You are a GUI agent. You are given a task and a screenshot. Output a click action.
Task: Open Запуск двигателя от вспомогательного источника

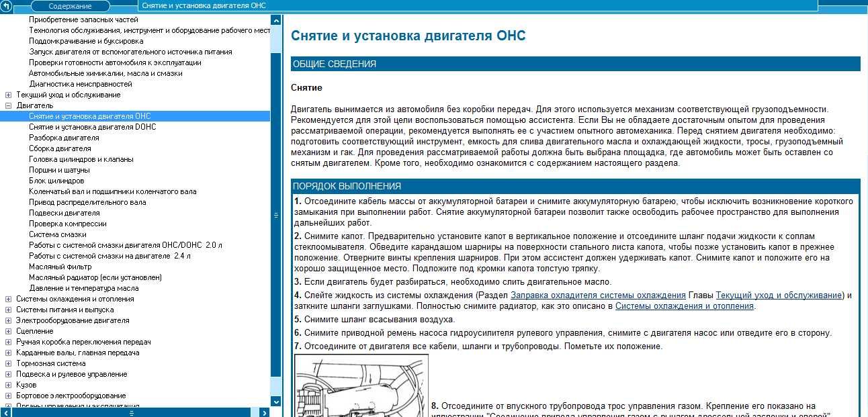pyautogui.click(x=130, y=52)
